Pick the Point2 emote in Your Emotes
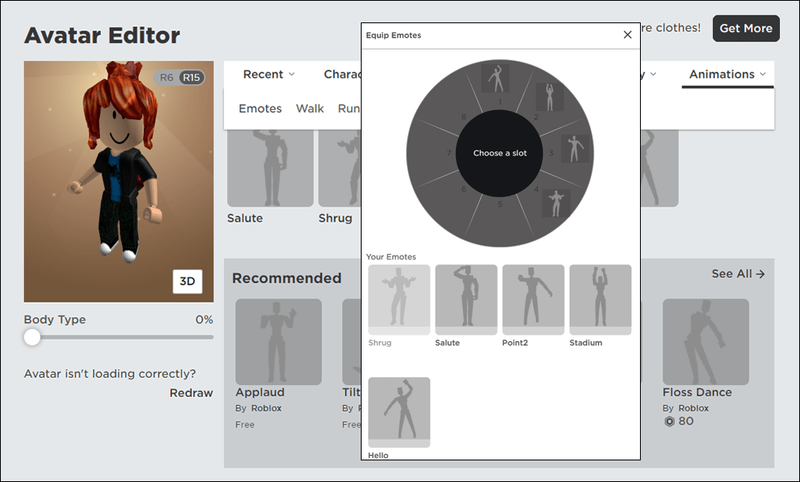Viewport: 800px width, 482px height. (x=533, y=299)
